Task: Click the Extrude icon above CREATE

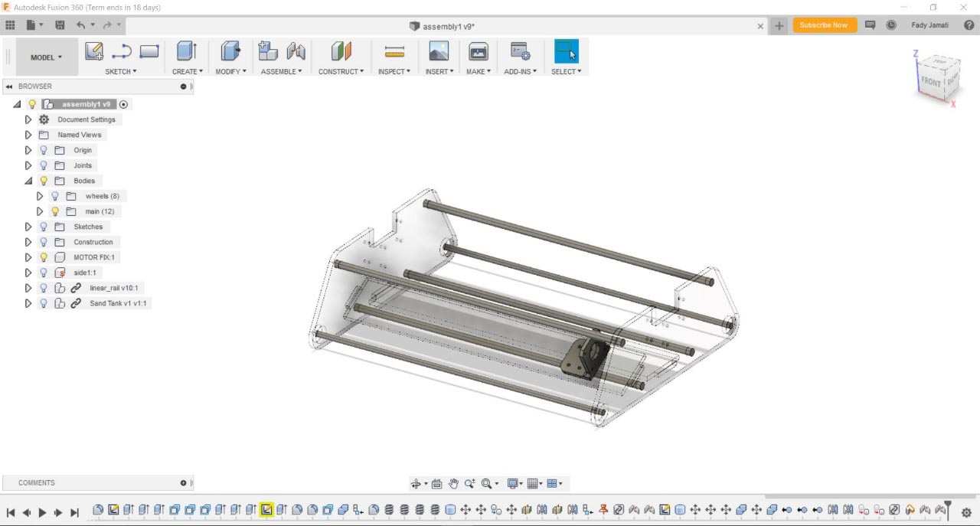Action: (x=187, y=51)
